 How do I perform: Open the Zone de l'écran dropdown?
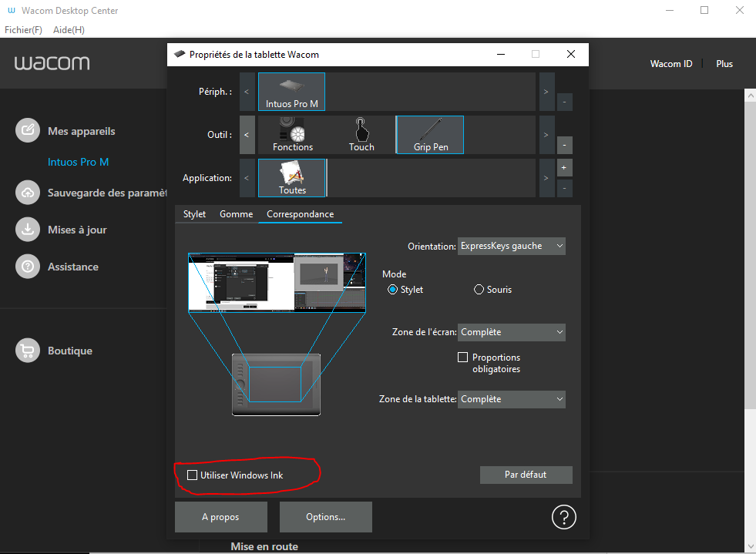tap(511, 332)
